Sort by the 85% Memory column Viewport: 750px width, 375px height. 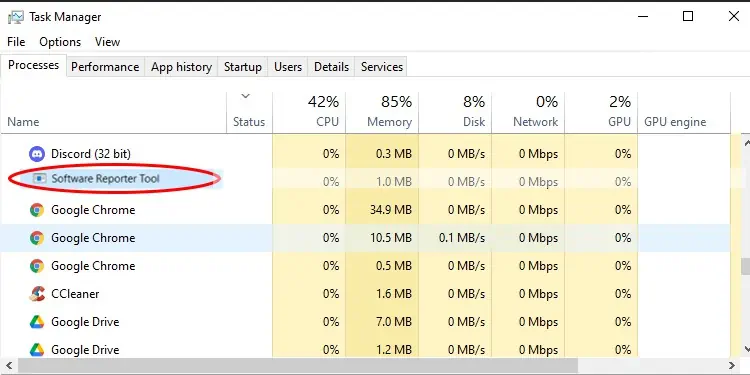[x=382, y=113]
